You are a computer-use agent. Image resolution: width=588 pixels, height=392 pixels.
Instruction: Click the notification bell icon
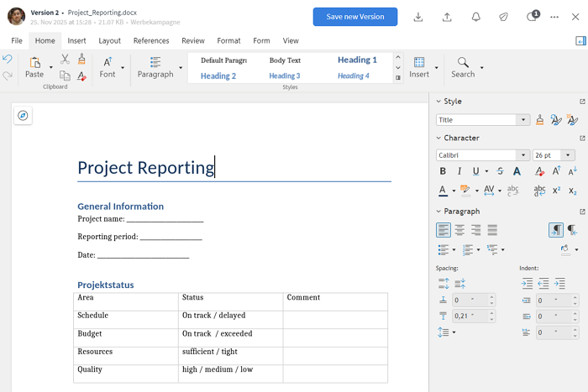(475, 17)
